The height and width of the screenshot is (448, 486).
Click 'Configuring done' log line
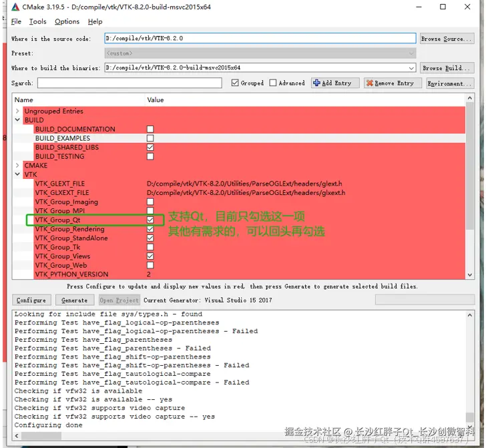coord(48,425)
